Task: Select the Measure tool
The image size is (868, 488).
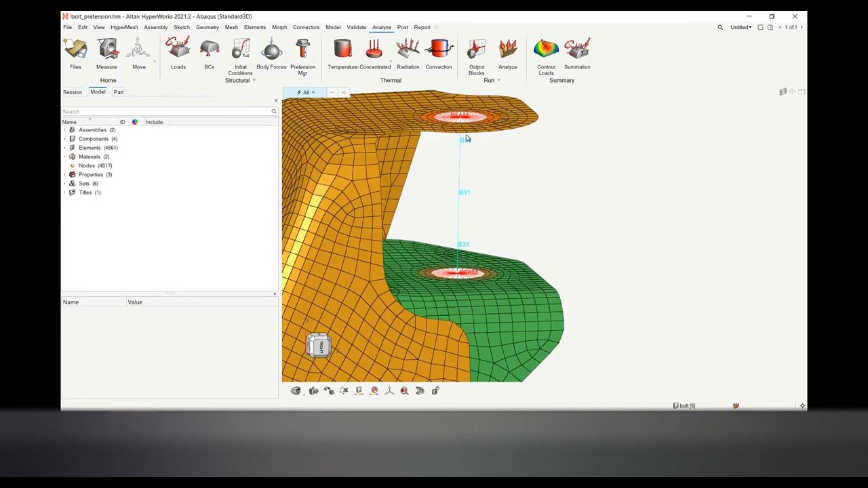Action: 106,54
